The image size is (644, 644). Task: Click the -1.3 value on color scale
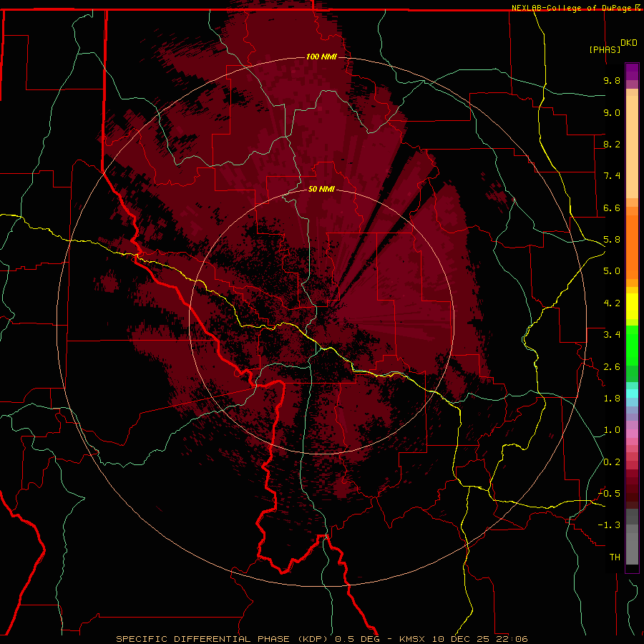609,525
